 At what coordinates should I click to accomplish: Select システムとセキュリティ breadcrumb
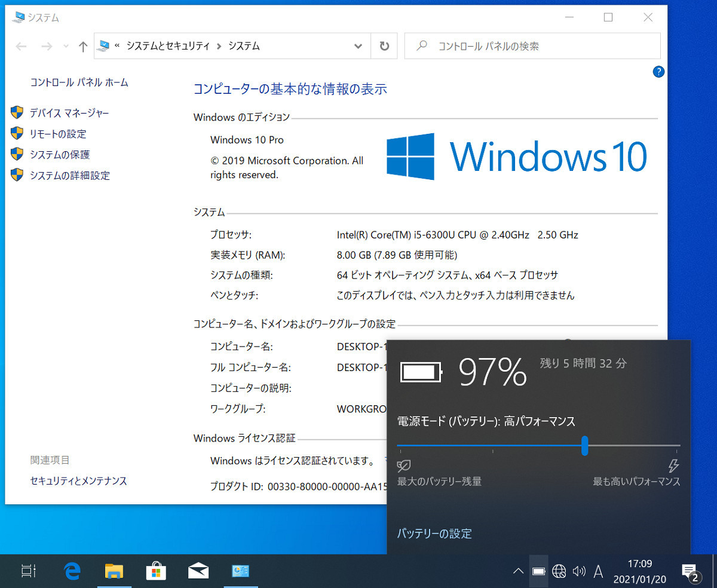click(x=168, y=46)
